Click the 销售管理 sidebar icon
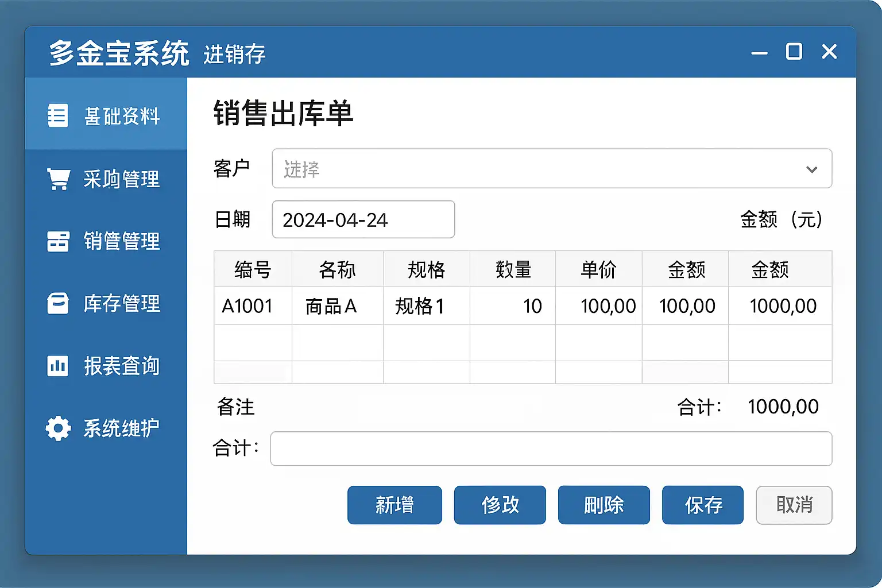The image size is (882, 588). pyautogui.click(x=58, y=241)
